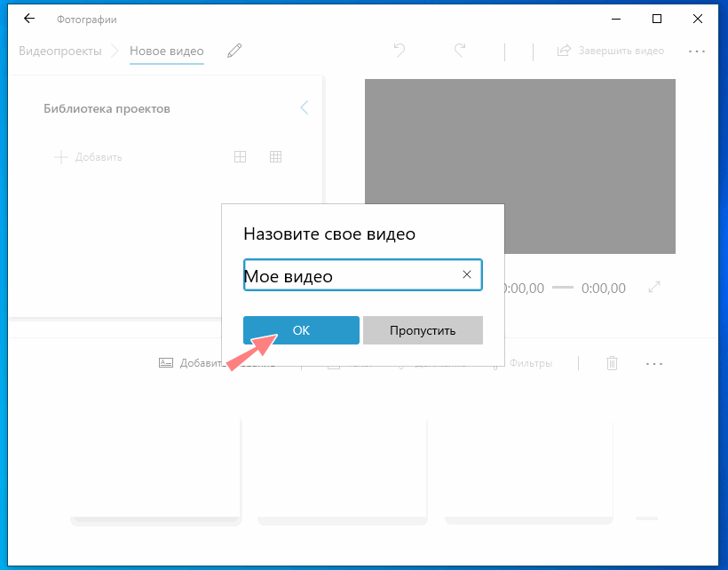The height and width of the screenshot is (570, 728).
Task: Expand video preview to full screen
Action: [x=654, y=288]
